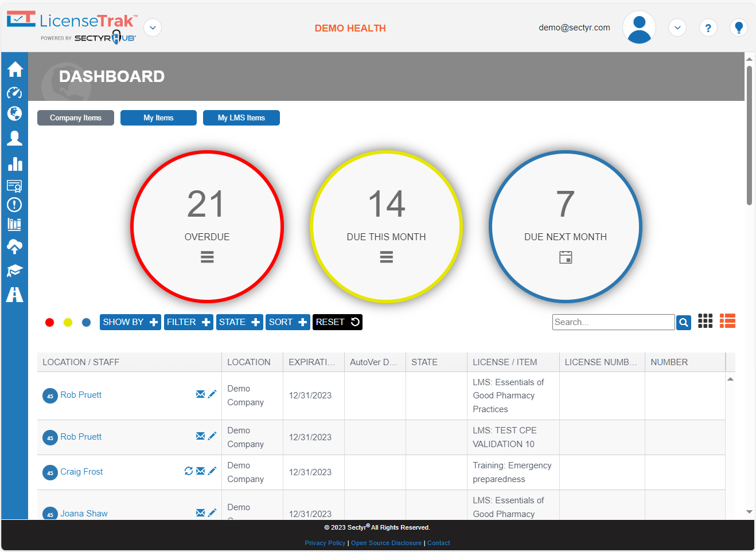Edit the Craig Frost row
The image size is (756, 552).
212,471
